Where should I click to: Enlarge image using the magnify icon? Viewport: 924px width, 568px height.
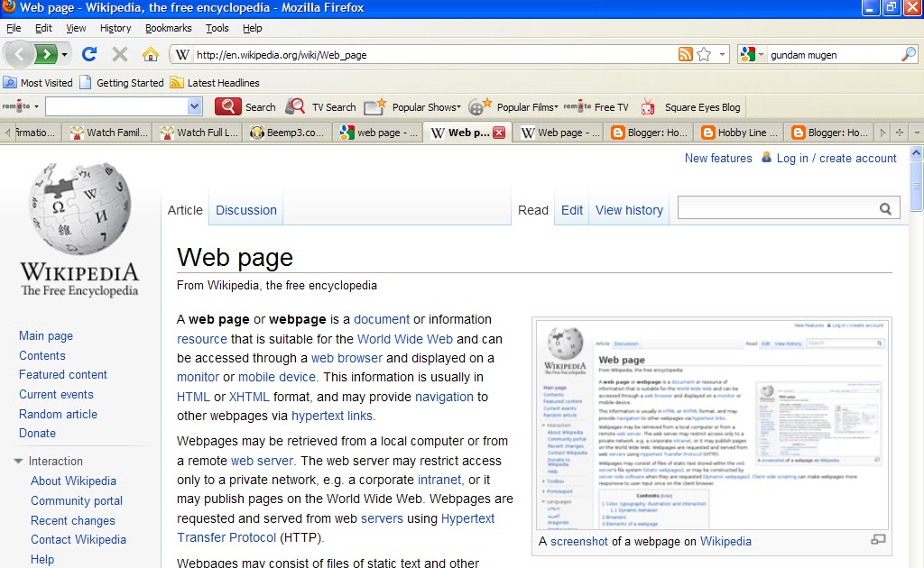[x=878, y=539]
